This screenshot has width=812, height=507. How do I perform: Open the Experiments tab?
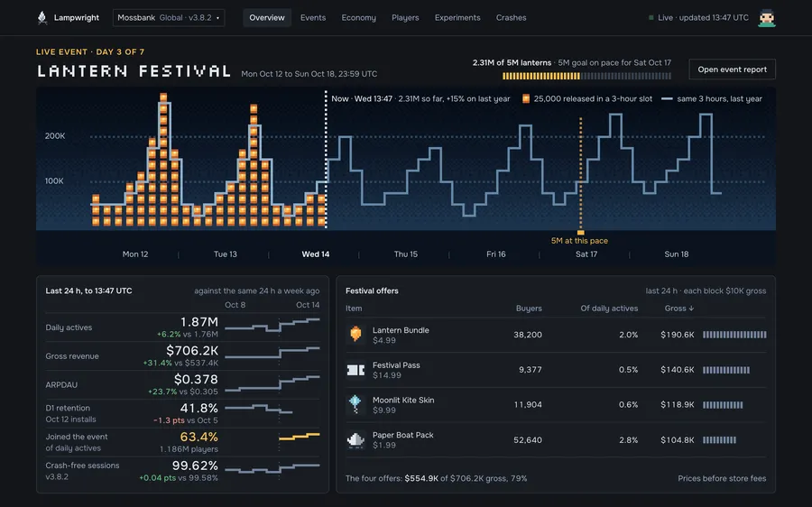click(457, 18)
